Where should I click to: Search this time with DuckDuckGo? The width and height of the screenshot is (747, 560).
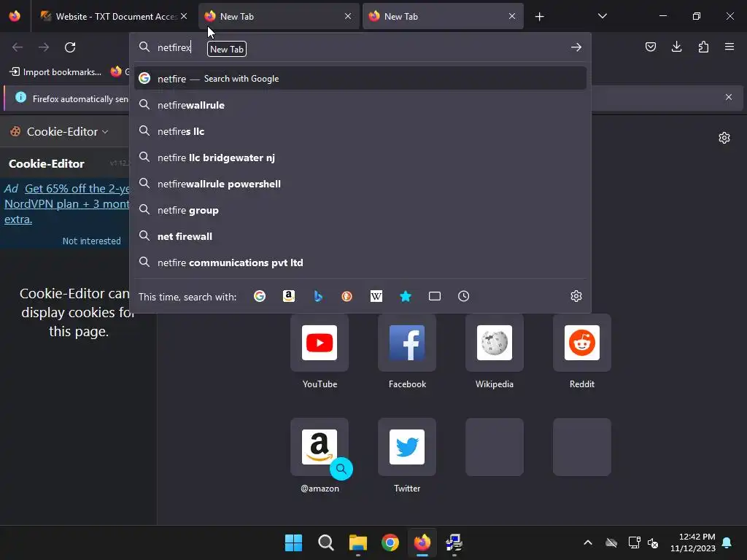tap(347, 296)
